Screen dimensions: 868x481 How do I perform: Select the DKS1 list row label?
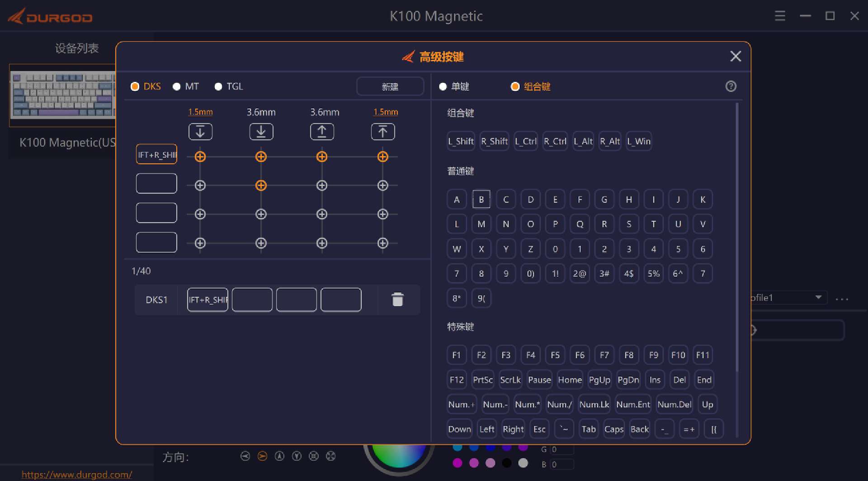coord(156,300)
